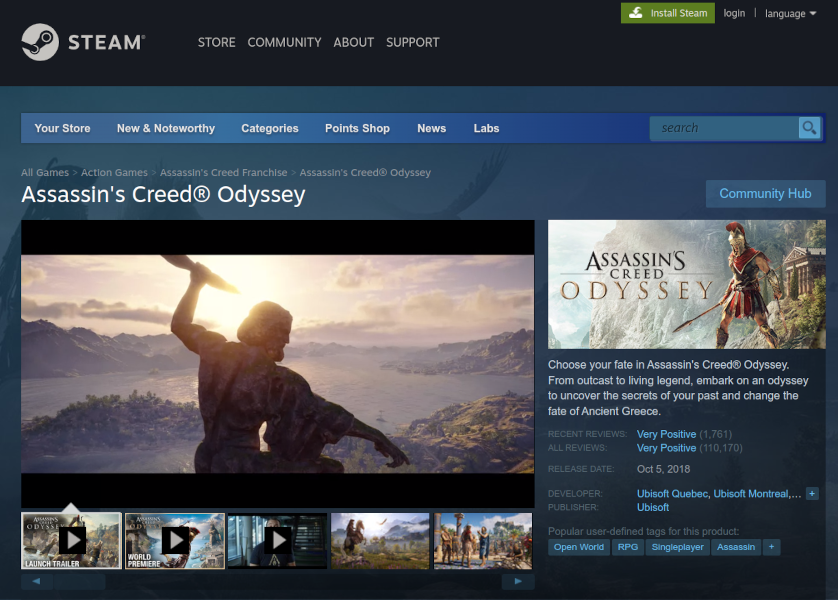Image resolution: width=838 pixels, height=600 pixels.
Task: Open the Points Shop tab
Action: click(x=357, y=128)
